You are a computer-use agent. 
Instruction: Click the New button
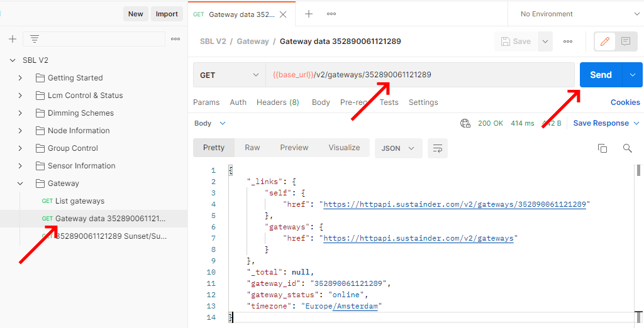coord(136,14)
